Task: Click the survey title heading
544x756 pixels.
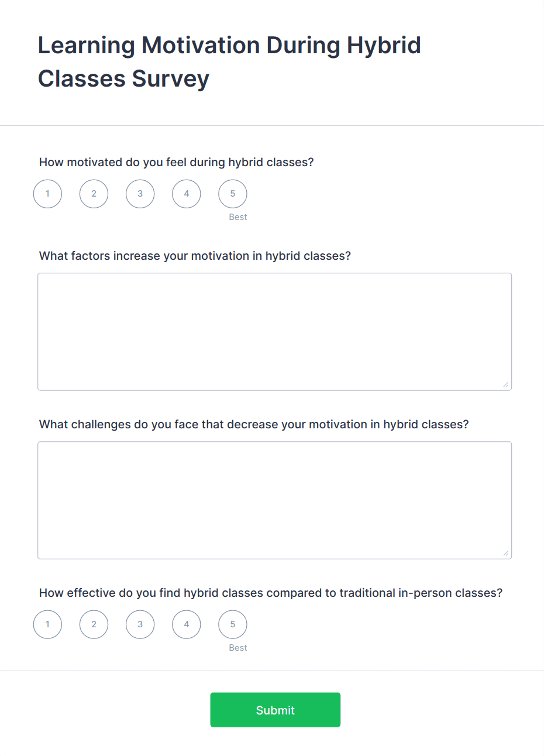Action: [x=229, y=61]
